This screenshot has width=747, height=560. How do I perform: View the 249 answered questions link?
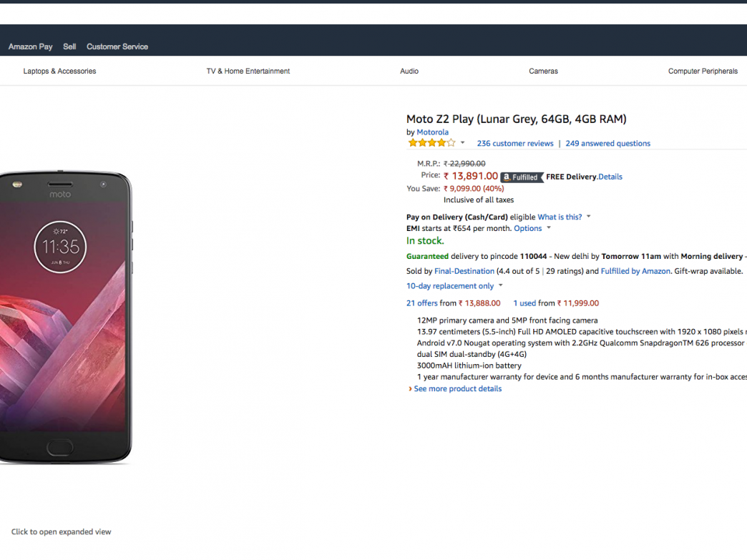click(607, 144)
